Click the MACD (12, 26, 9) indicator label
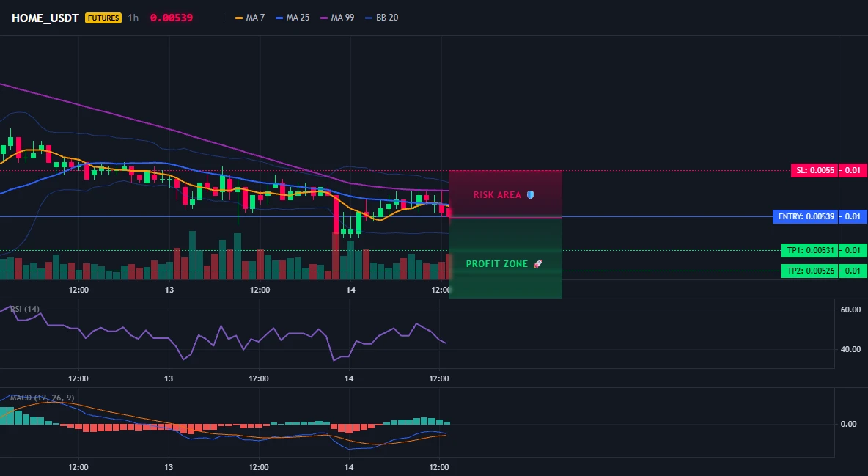This screenshot has width=868, height=476. pyautogui.click(x=42, y=398)
